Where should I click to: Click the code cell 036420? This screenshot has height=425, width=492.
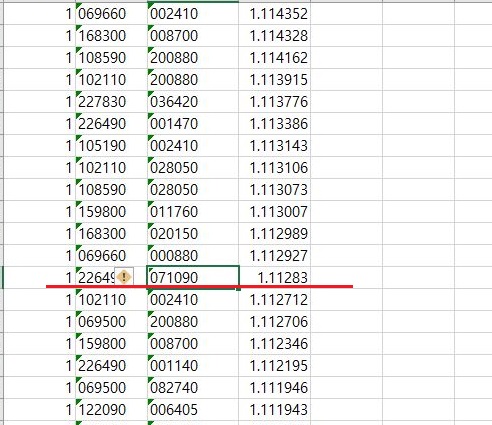pyautogui.click(x=193, y=102)
